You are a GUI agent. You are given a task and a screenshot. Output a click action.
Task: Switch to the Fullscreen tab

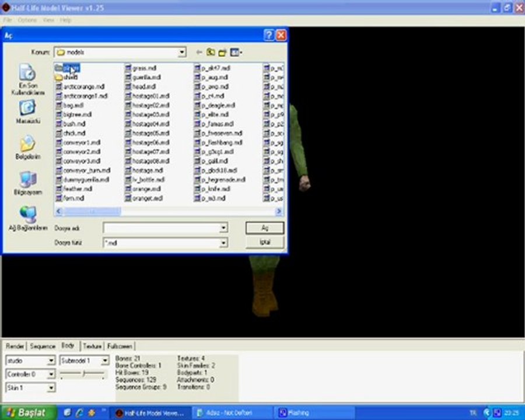(x=120, y=346)
